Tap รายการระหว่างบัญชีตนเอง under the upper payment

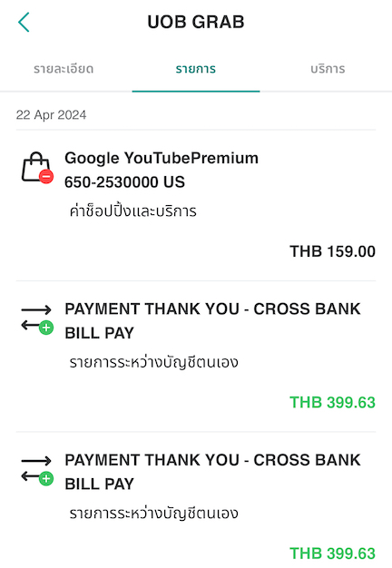(x=154, y=362)
